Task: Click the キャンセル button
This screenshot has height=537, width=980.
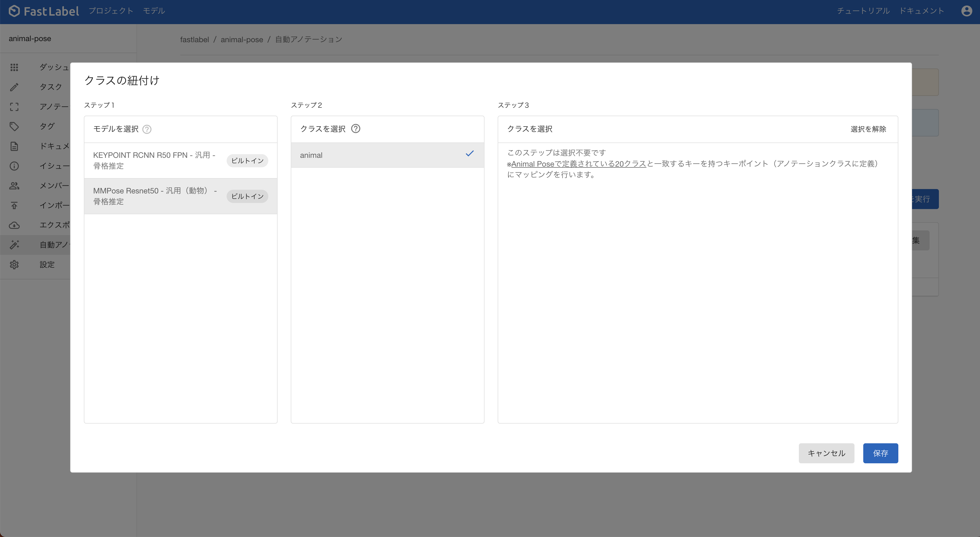Action: (x=826, y=453)
